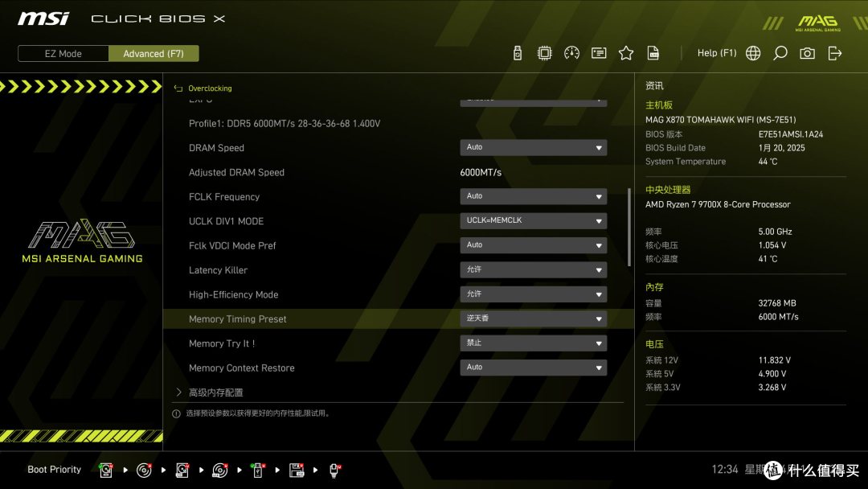Select seventh boot device network cable icon
868x489 pixels.
(x=334, y=471)
